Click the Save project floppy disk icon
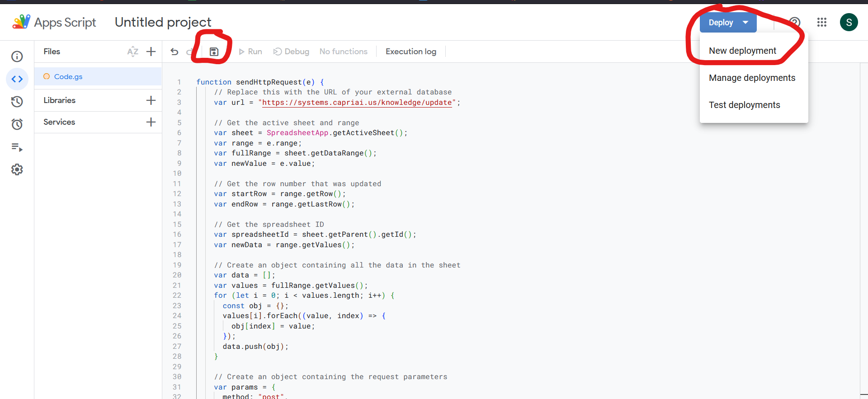This screenshot has height=399, width=868. point(214,52)
